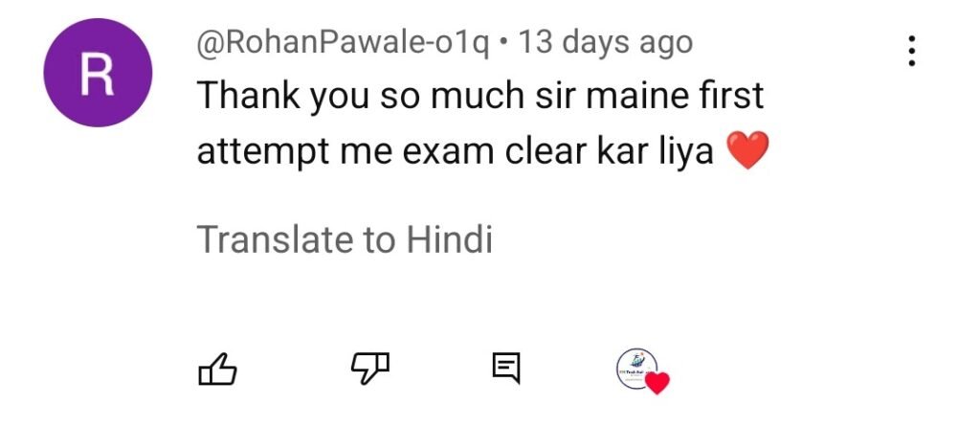Open the purple R profile avatar
Screen dimensions: 980x427
pyautogui.click(x=98, y=73)
